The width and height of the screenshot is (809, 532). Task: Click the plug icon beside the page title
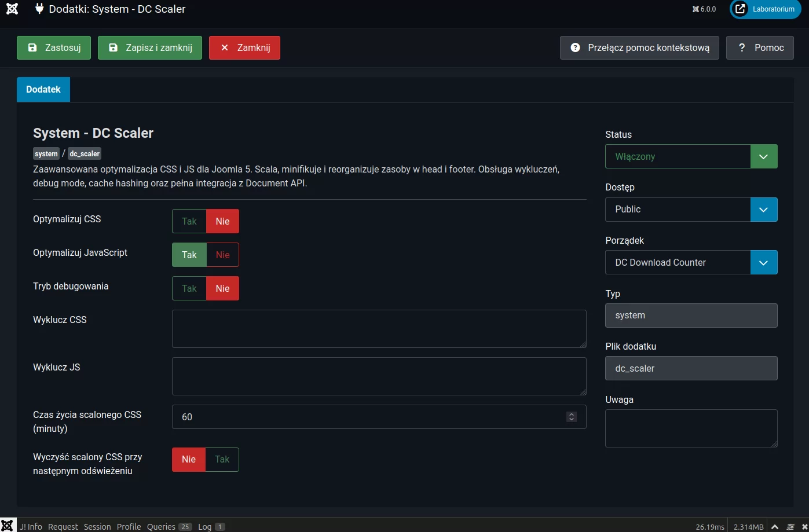coord(39,9)
